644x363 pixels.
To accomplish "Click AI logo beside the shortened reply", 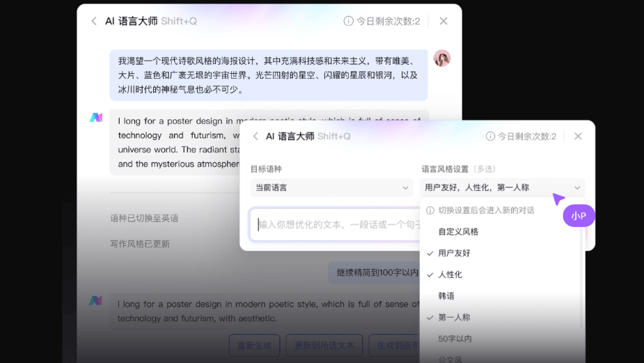I will coord(95,300).
